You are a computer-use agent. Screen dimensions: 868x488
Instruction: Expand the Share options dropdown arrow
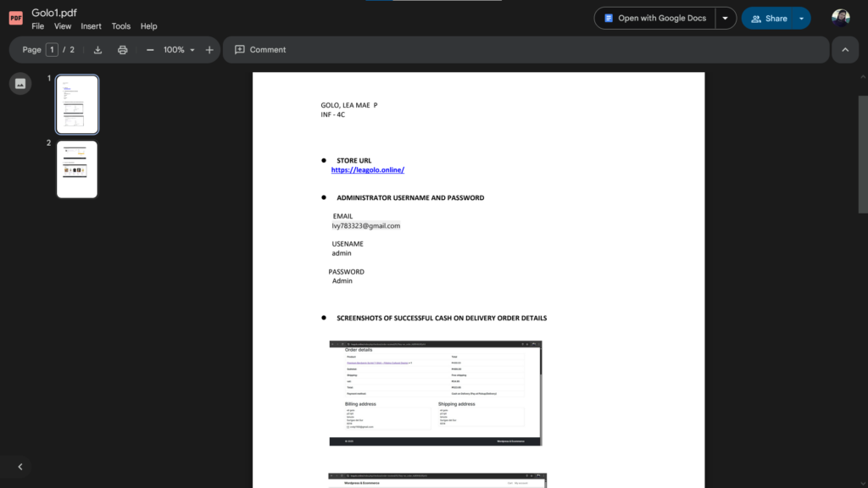pos(801,19)
